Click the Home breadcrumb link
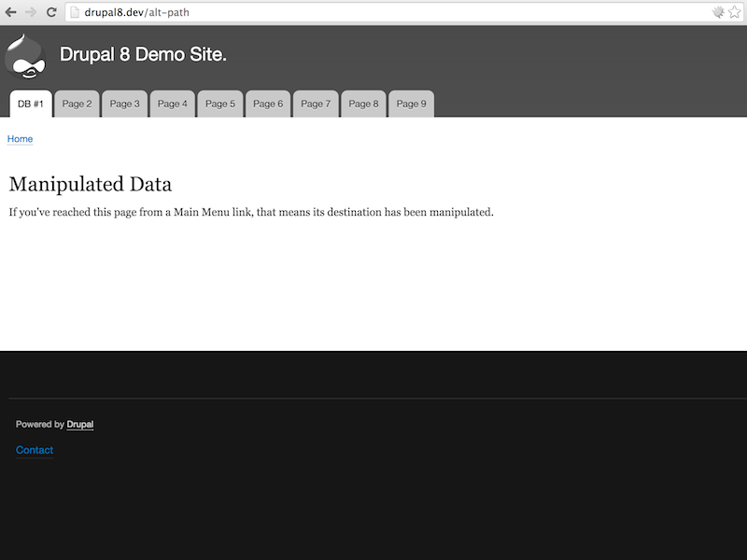 tap(20, 139)
